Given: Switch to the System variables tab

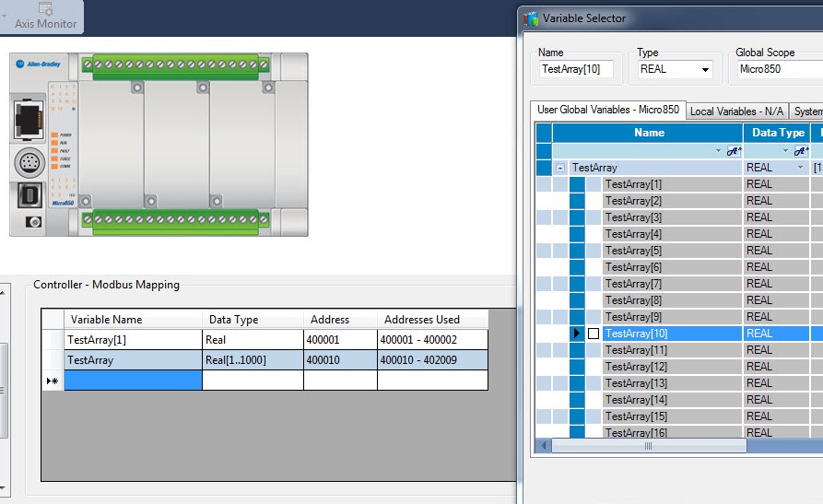Looking at the screenshot, I should tap(806, 111).
